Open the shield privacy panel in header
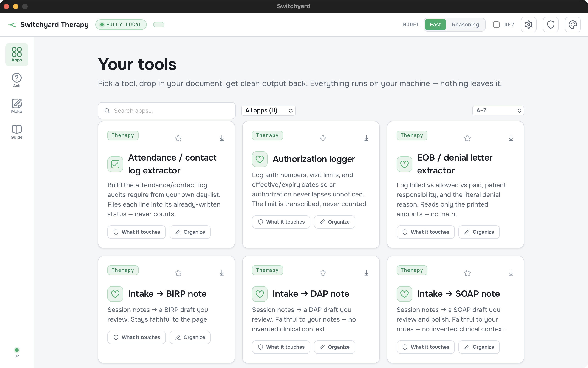588x368 pixels. [x=551, y=25]
